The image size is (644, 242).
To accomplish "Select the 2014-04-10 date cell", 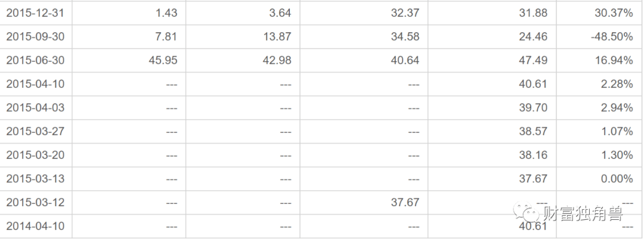I will pos(35,226).
